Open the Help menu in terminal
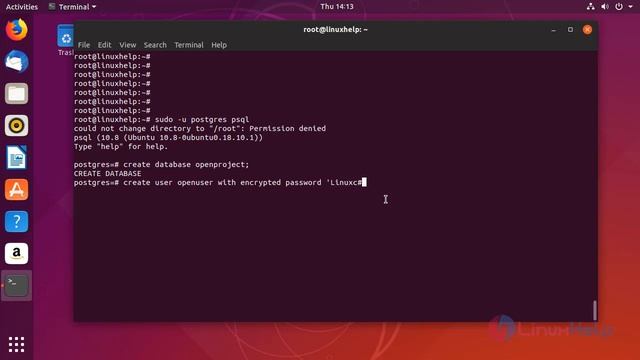The height and width of the screenshot is (360, 640). click(x=219, y=45)
